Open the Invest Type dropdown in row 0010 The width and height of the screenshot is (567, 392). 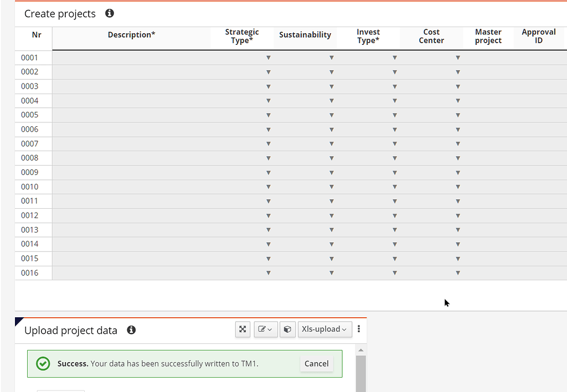(394, 187)
